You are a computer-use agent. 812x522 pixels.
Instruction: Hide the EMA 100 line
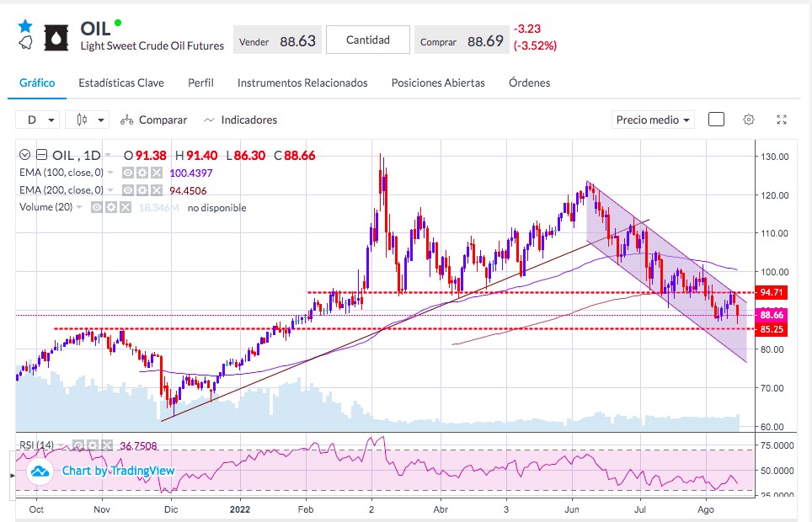tap(128, 173)
